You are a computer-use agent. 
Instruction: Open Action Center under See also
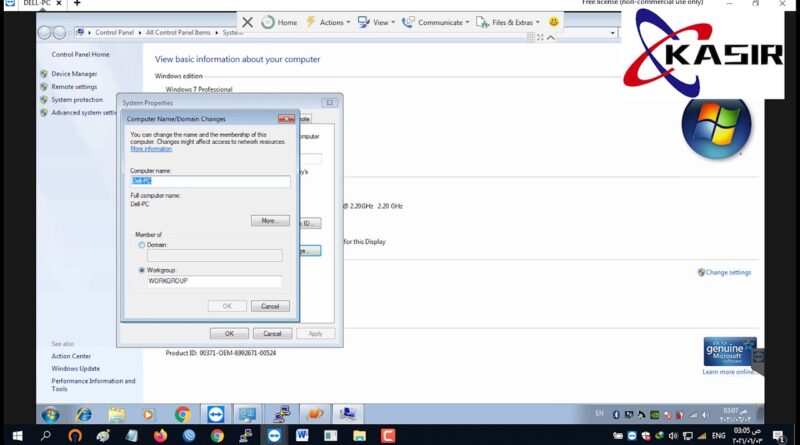pos(71,356)
